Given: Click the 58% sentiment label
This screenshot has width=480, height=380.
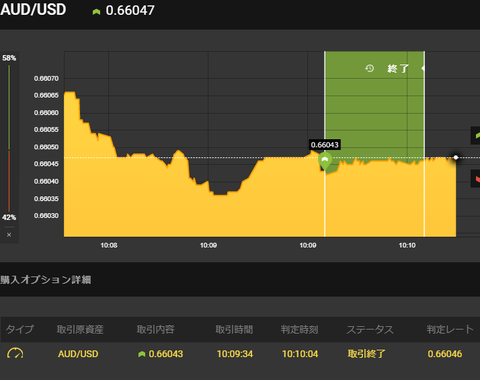Looking at the screenshot, I should point(9,58).
